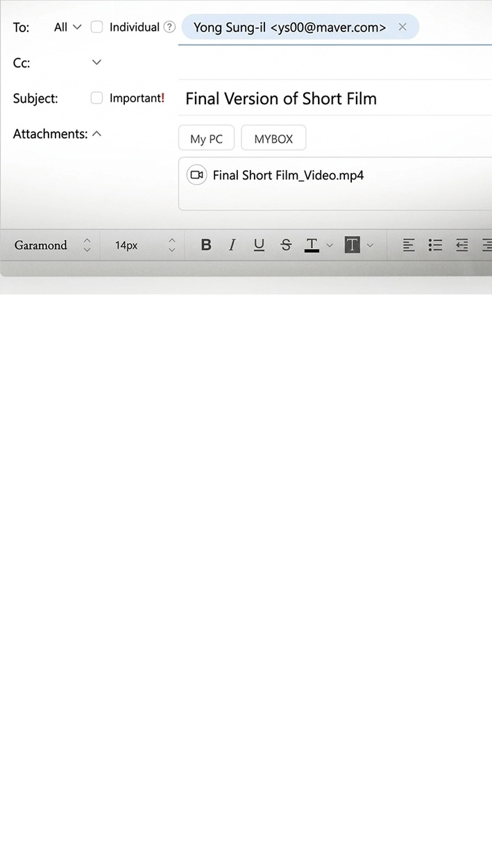Image resolution: width=492 pixels, height=868 pixels.
Task: Open the highlight color picker arrow
Action: (x=370, y=245)
